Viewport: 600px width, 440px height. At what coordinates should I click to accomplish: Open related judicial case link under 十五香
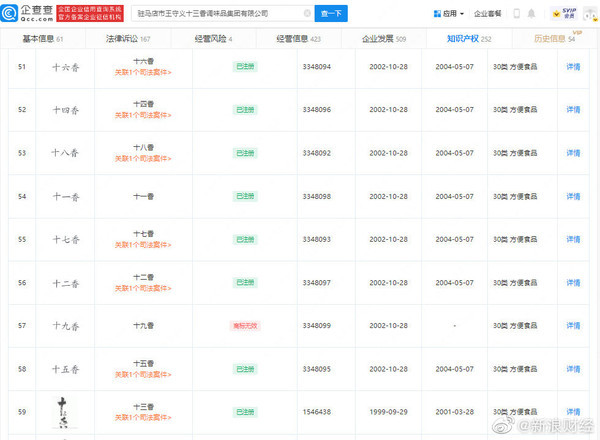coord(143,375)
